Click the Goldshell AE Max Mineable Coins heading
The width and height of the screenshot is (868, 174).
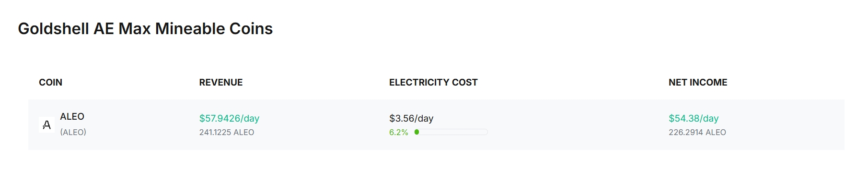pos(145,29)
